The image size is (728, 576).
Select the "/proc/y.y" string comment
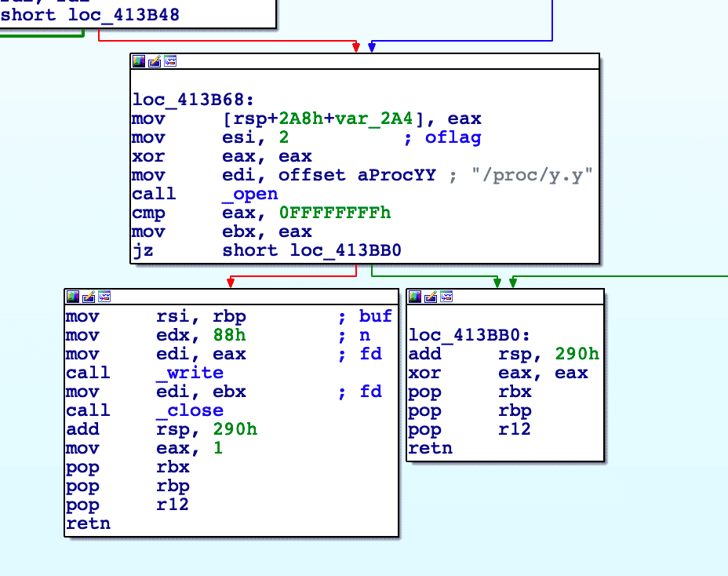pos(533,175)
